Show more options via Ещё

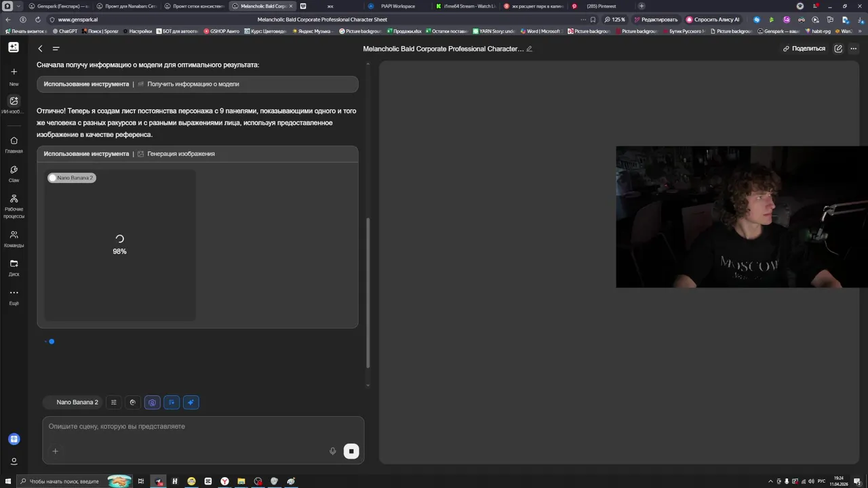14,297
